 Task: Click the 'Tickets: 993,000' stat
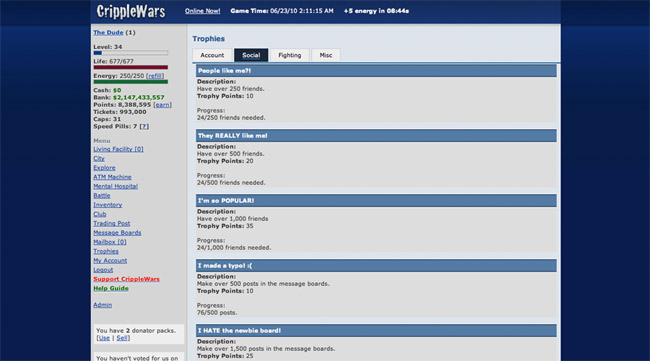pyautogui.click(x=120, y=112)
